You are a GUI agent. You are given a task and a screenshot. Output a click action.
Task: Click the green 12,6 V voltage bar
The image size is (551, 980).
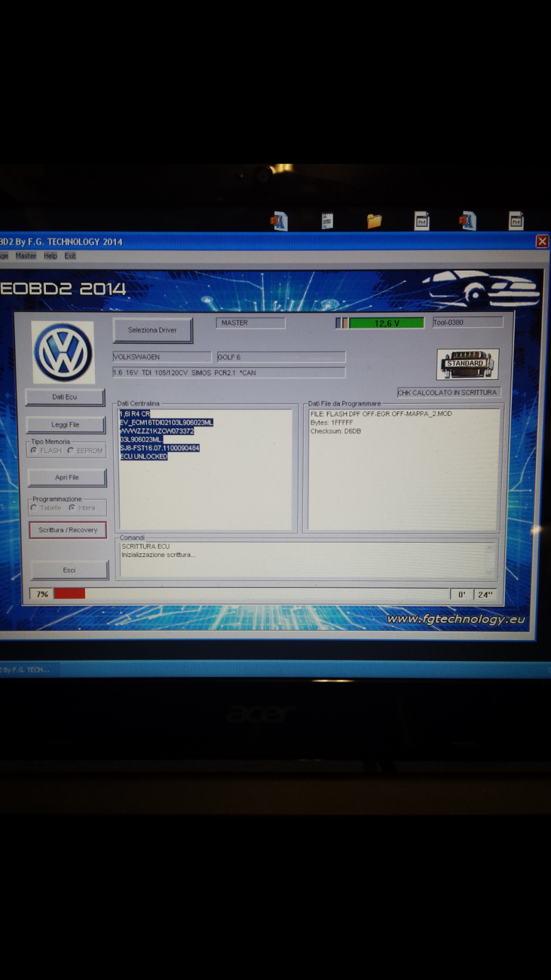click(386, 323)
